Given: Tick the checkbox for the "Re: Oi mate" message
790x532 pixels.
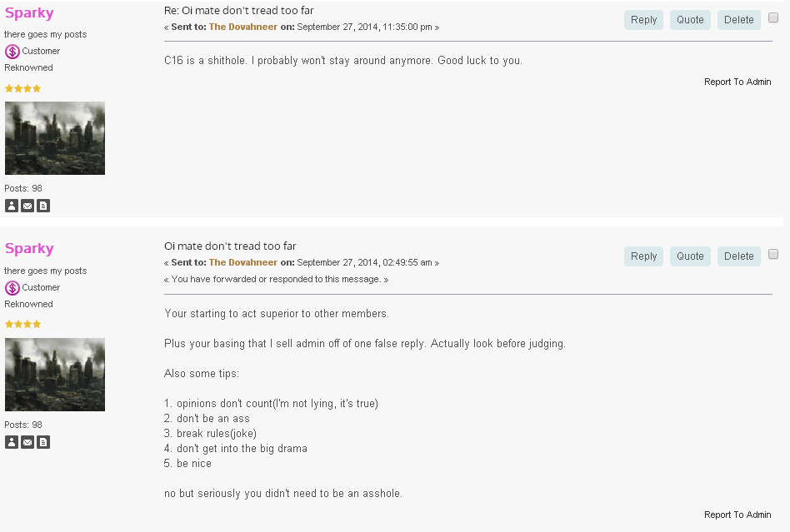Looking at the screenshot, I should point(773,17).
